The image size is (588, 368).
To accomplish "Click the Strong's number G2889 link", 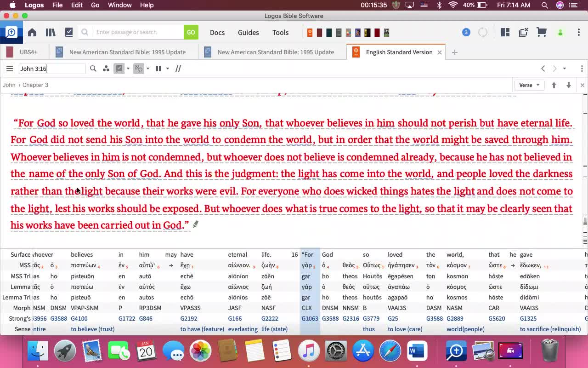I will click(x=455, y=318).
